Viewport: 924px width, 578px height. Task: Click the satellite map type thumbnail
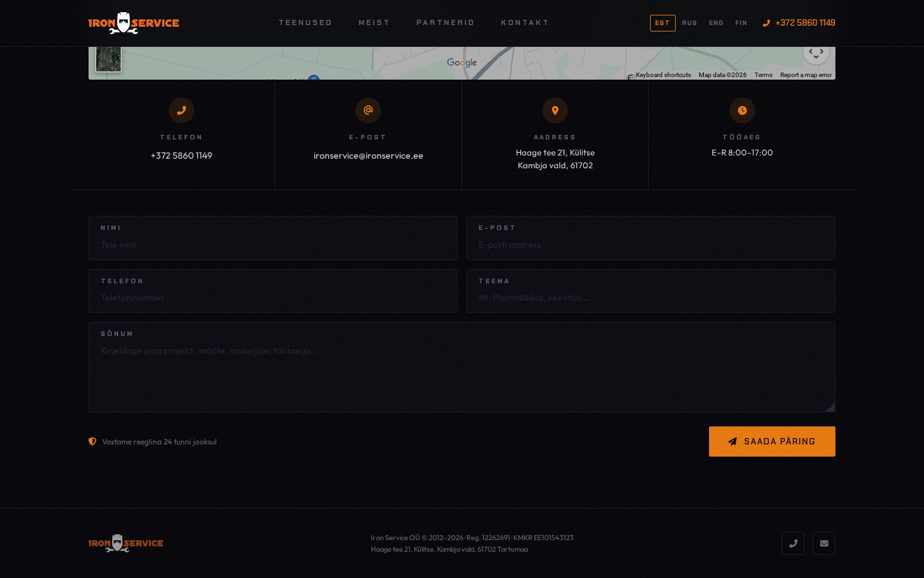(x=108, y=59)
